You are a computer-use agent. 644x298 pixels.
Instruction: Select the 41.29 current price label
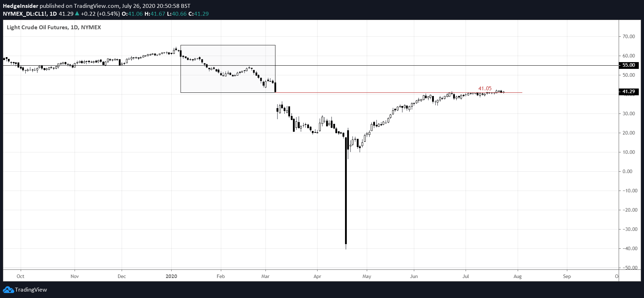(x=629, y=91)
